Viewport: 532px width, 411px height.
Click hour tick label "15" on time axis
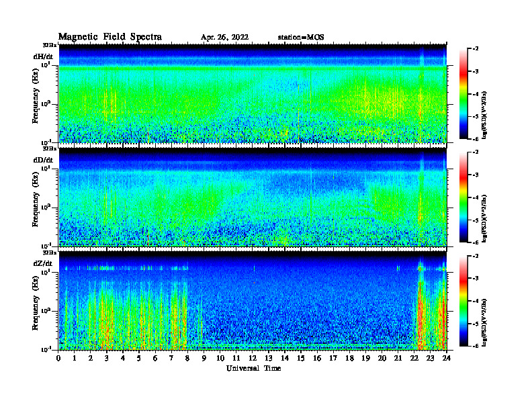pos(301,359)
